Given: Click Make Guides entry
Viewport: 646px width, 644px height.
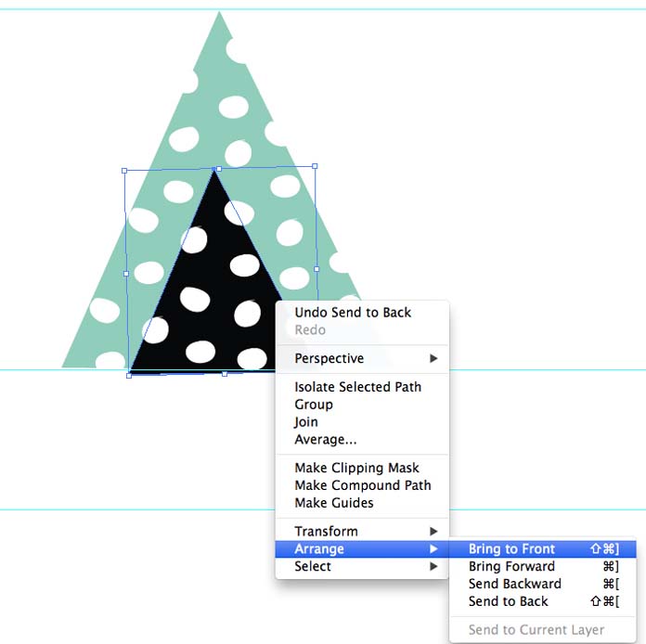Looking at the screenshot, I should click(362, 503).
